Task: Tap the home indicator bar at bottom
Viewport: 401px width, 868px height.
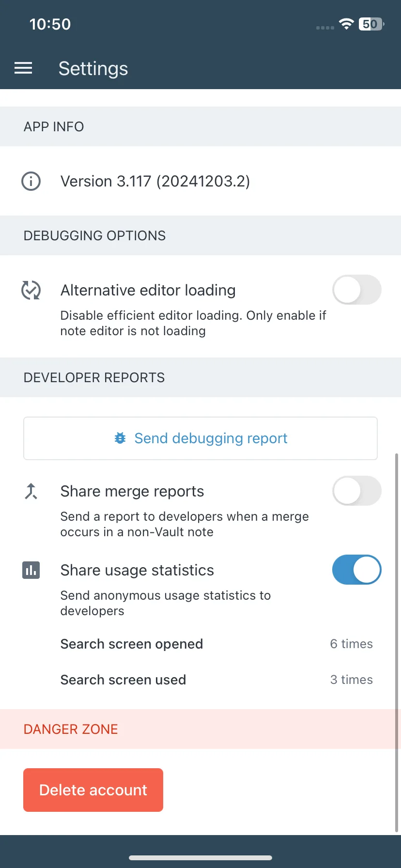Action: point(200,858)
